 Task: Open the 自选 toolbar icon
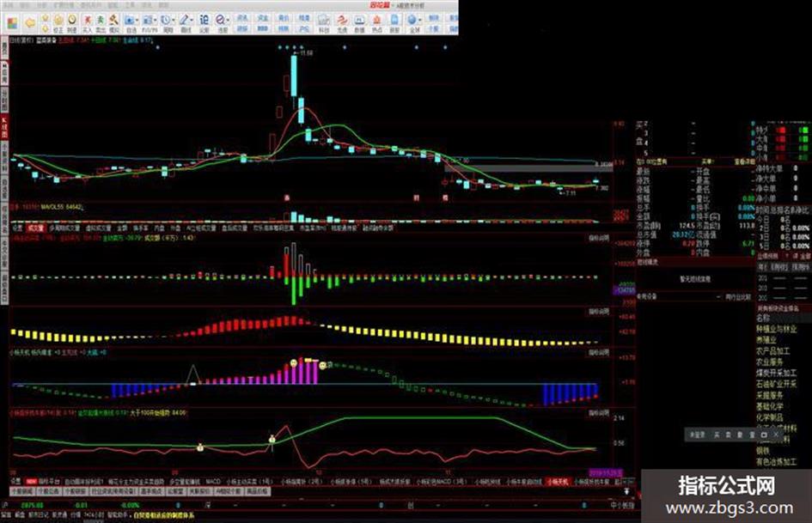pyautogui.click(x=129, y=23)
